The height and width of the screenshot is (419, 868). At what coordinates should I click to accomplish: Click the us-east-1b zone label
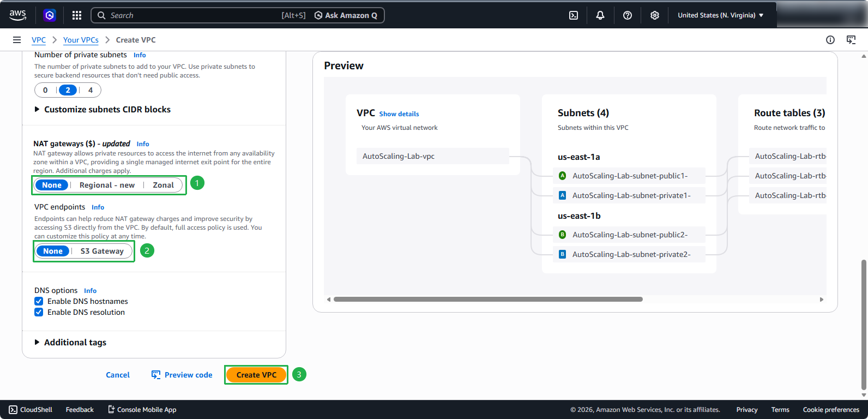[579, 216]
